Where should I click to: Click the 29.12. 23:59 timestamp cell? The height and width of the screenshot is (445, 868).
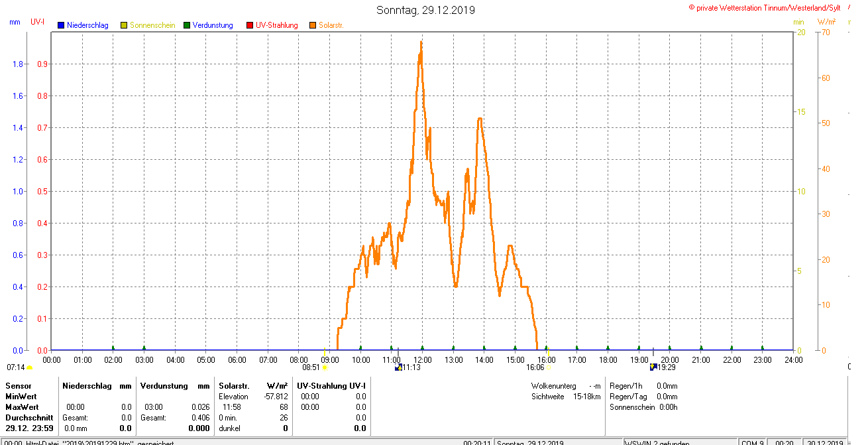(x=29, y=428)
